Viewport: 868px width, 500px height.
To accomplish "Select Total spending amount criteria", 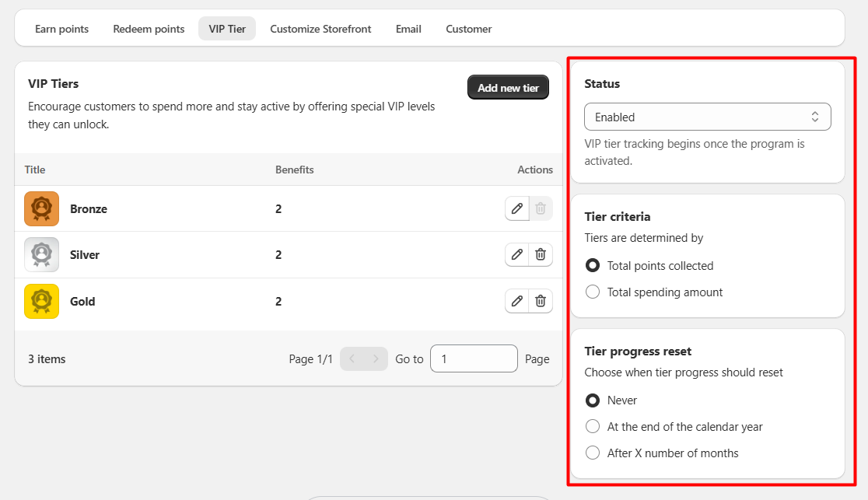I will point(593,292).
